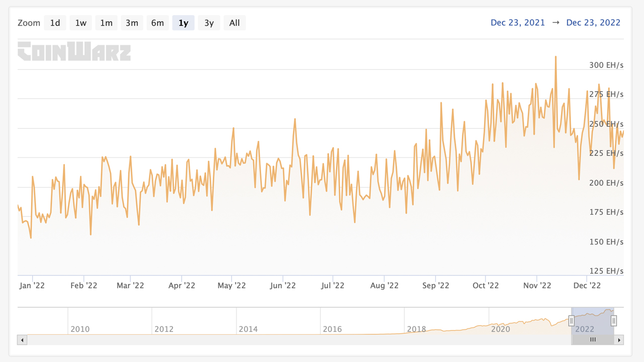Screen dimensions: 644x362
Task: Expand chart to 3y range
Action: (209, 23)
